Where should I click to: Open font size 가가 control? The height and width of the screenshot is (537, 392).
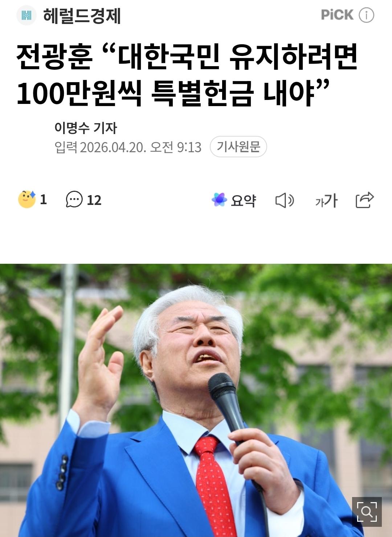(x=326, y=200)
